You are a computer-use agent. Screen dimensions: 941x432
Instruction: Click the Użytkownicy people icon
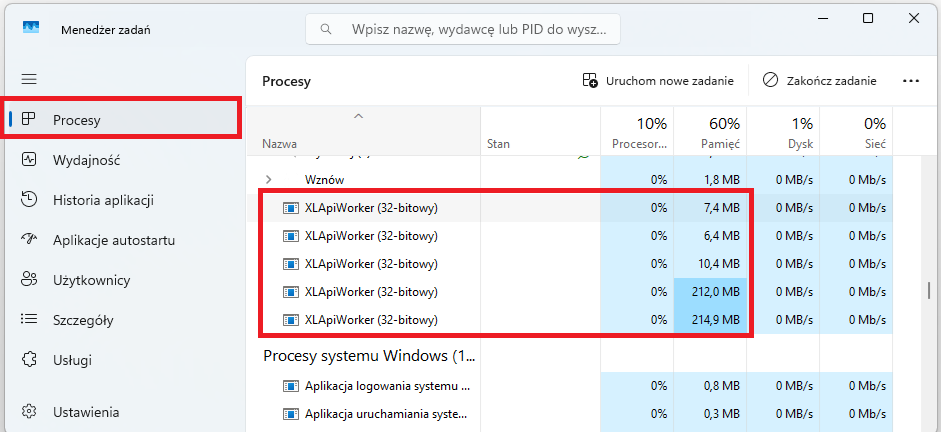click(x=29, y=279)
